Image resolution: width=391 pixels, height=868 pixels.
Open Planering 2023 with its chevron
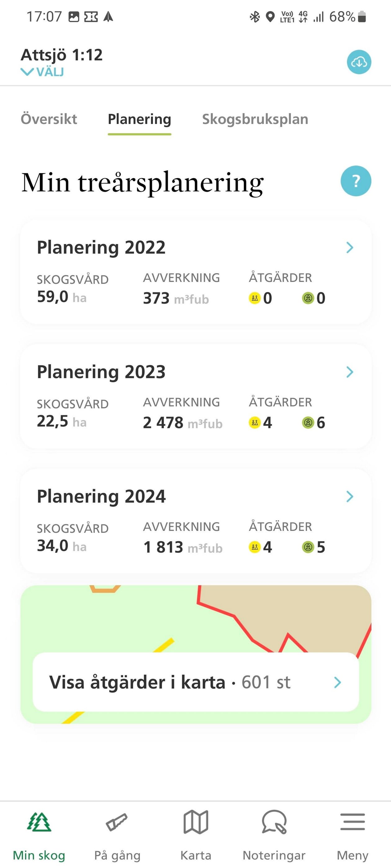(350, 372)
